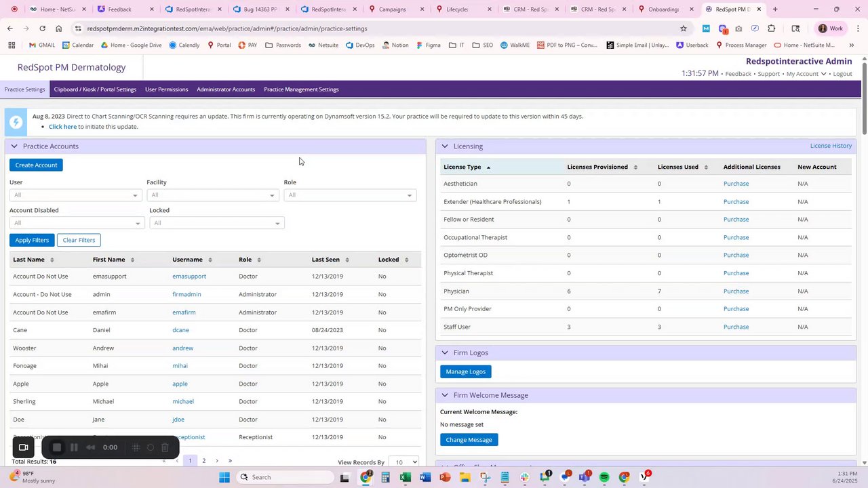The height and width of the screenshot is (488, 868).
Task: Open the Notion bookmark
Action: coord(395,45)
